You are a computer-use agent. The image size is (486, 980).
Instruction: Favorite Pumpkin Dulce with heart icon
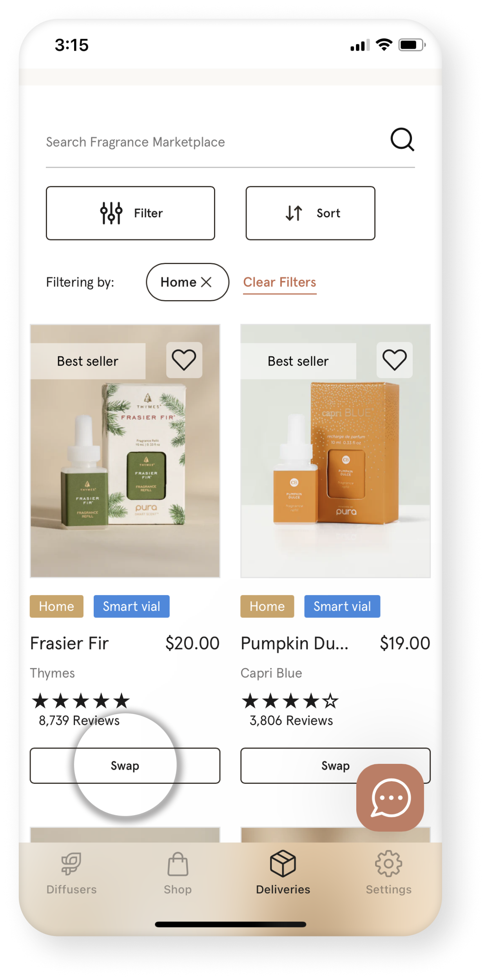pyautogui.click(x=394, y=360)
